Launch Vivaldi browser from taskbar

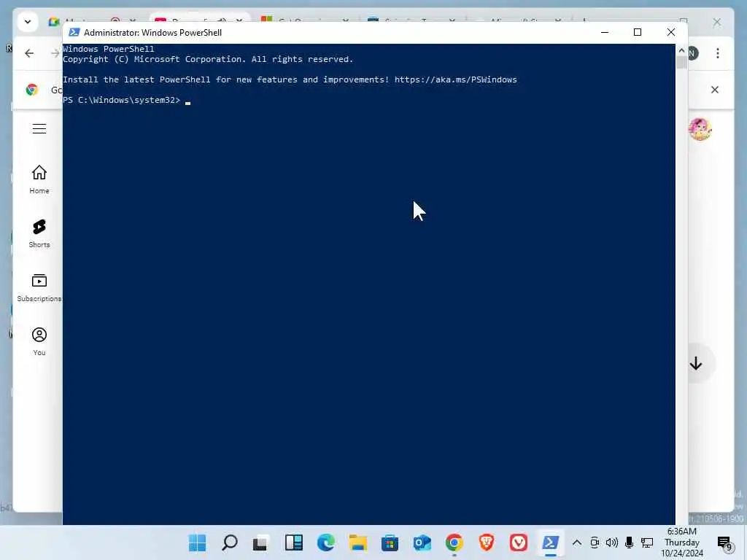519,542
